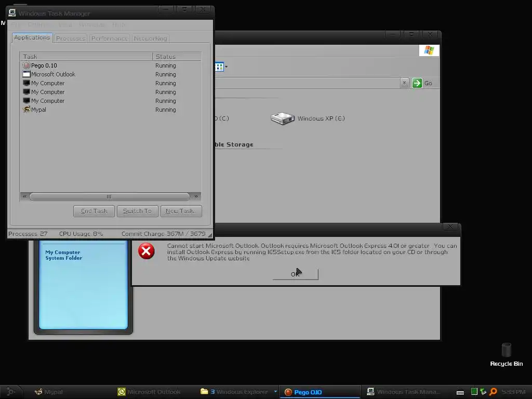Click the Task Manager title bar icon
The height and width of the screenshot is (399, 532).
pyautogui.click(x=12, y=13)
